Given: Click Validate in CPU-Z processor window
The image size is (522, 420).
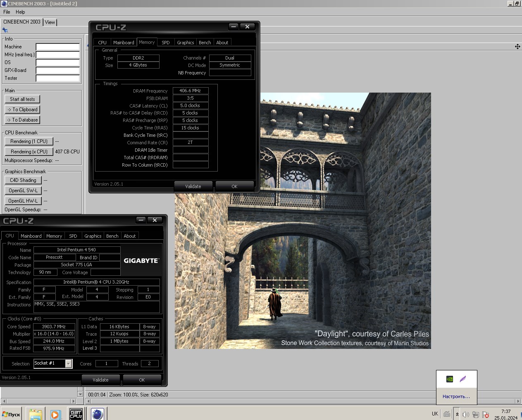Looking at the screenshot, I should (100, 380).
